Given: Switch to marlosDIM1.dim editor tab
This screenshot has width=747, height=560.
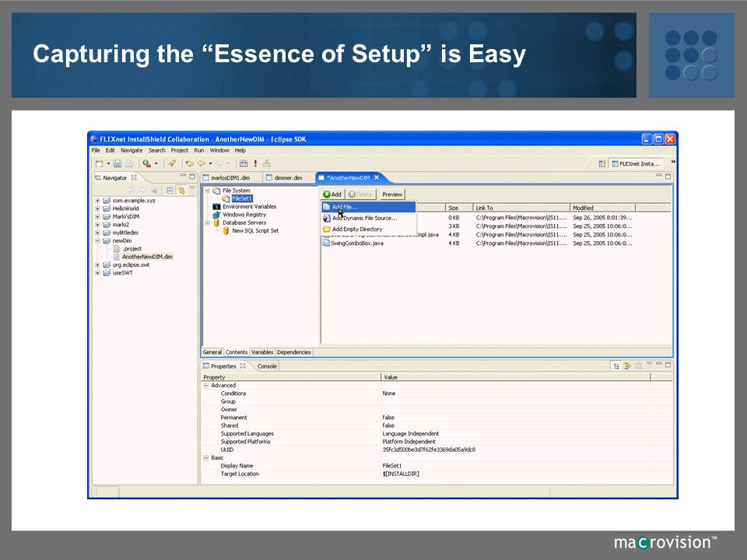Looking at the screenshot, I should click(x=230, y=177).
